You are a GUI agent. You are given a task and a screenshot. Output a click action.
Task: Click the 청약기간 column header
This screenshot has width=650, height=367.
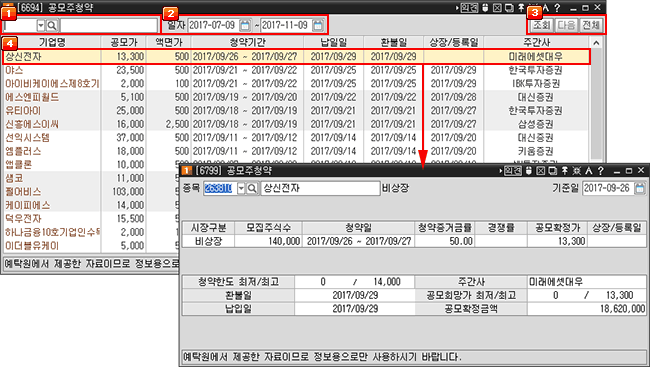tap(247, 42)
